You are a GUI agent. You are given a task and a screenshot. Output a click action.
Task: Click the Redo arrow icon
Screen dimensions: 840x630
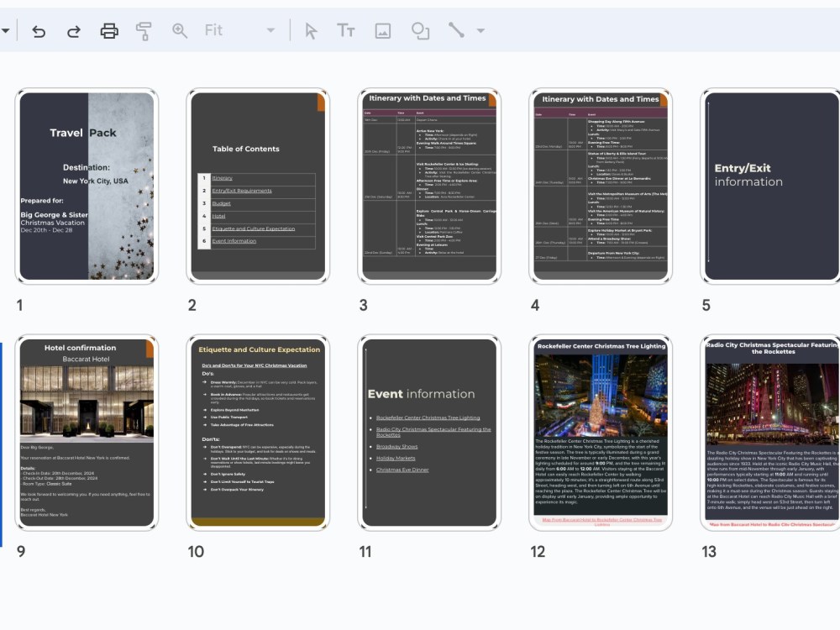(73, 31)
